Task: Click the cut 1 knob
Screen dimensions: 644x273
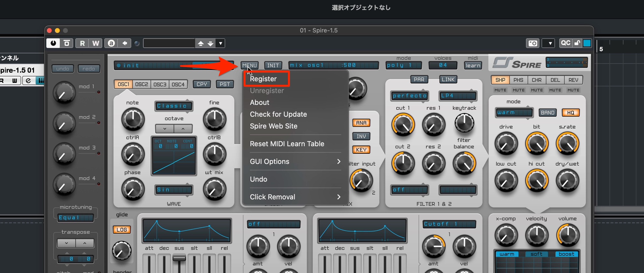Action: point(403,124)
